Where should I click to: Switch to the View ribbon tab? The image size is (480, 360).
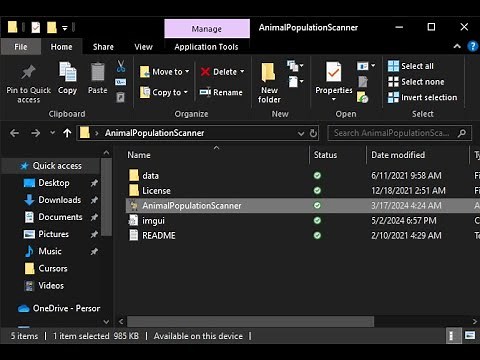pyautogui.click(x=143, y=47)
